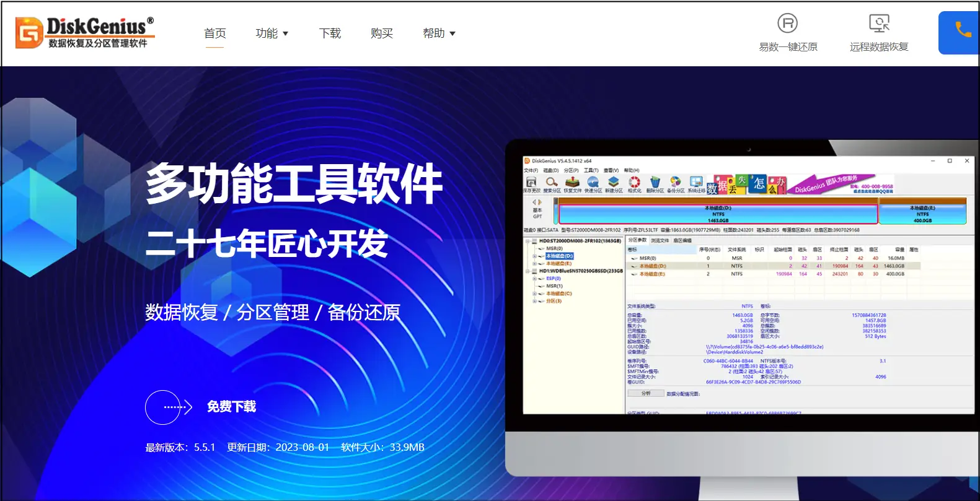This screenshot has height=501, width=980.
Task: Select the 本地磁盘(E:) row in partition table
Action: click(774, 274)
